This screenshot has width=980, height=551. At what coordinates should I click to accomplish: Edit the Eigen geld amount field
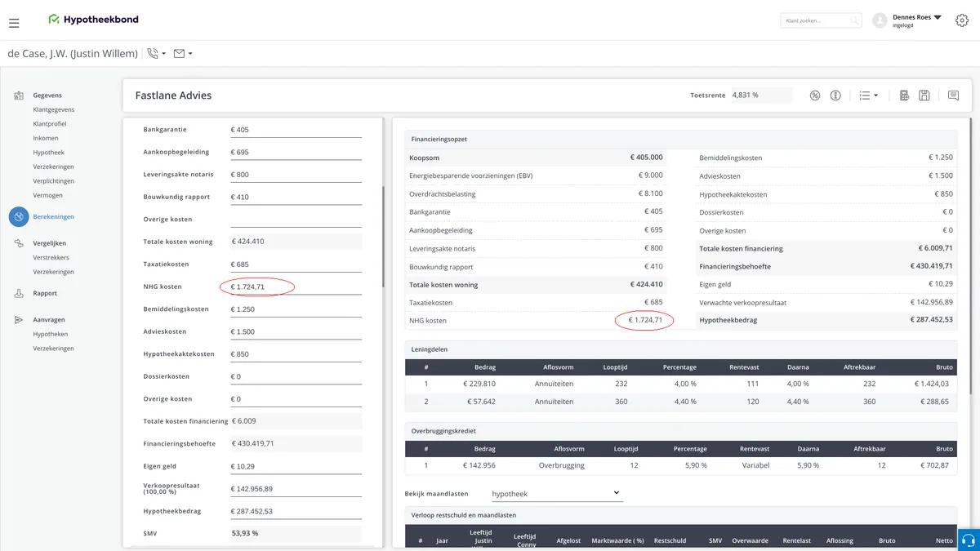[296, 466]
